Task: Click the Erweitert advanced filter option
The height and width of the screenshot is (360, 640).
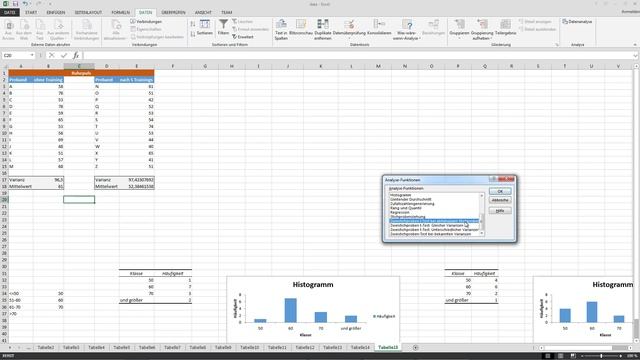Action: coord(242,37)
